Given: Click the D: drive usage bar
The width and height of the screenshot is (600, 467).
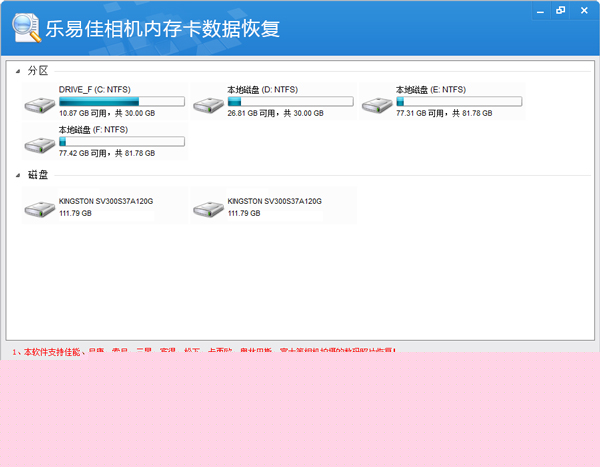Looking at the screenshot, I should (290, 101).
